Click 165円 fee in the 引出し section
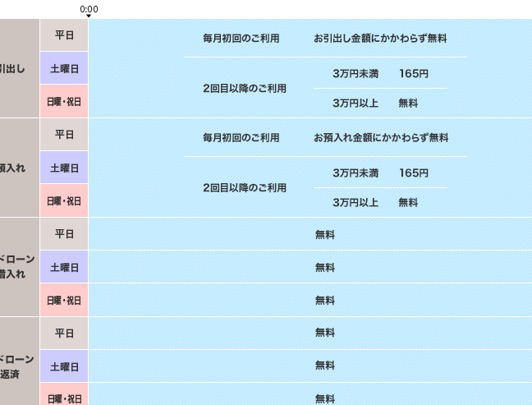Image resolution: width=532 pixels, height=405 pixels. [414, 74]
